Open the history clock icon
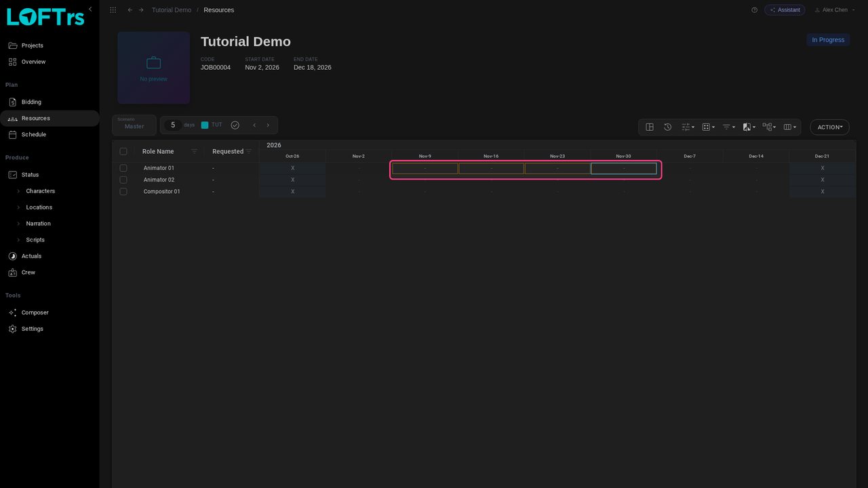Screen dimensions: 868x488 tap(667, 127)
